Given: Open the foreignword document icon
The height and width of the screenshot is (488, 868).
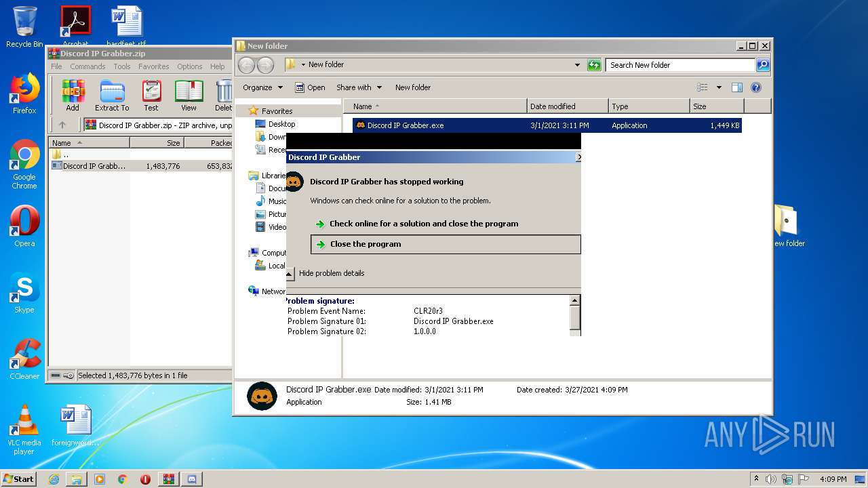Looking at the screenshot, I should [75, 426].
